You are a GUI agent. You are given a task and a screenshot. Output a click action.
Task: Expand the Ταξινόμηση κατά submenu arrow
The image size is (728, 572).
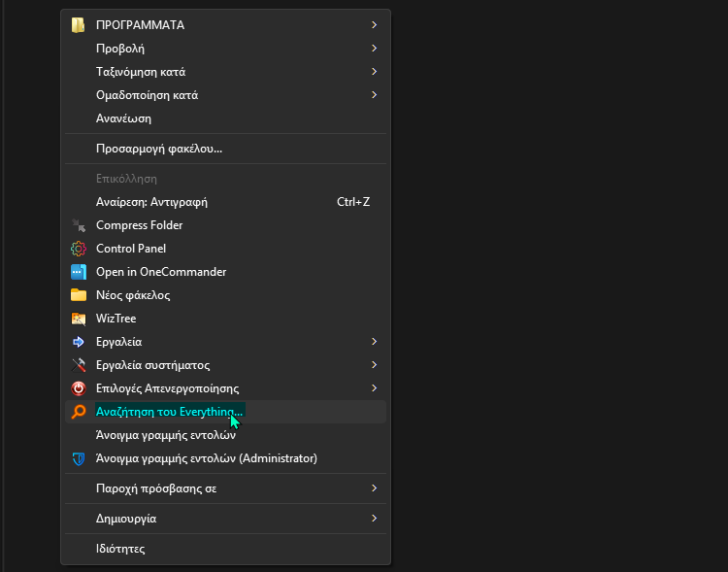pos(374,72)
